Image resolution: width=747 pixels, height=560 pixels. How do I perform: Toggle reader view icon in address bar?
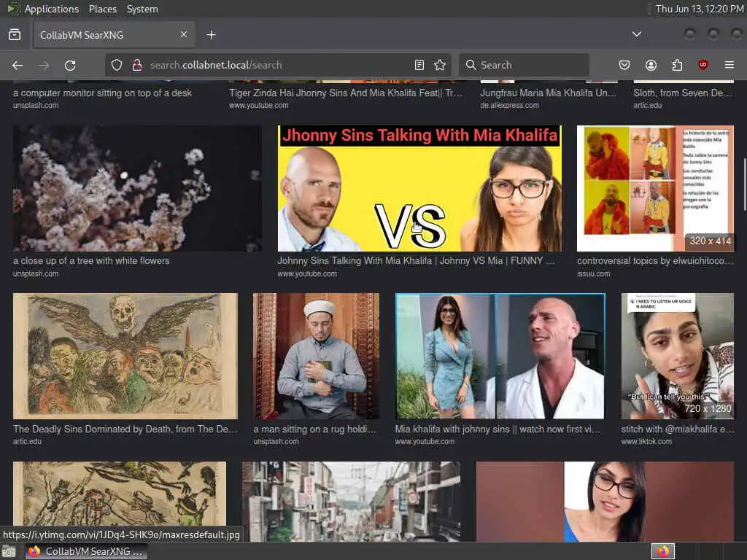(419, 65)
